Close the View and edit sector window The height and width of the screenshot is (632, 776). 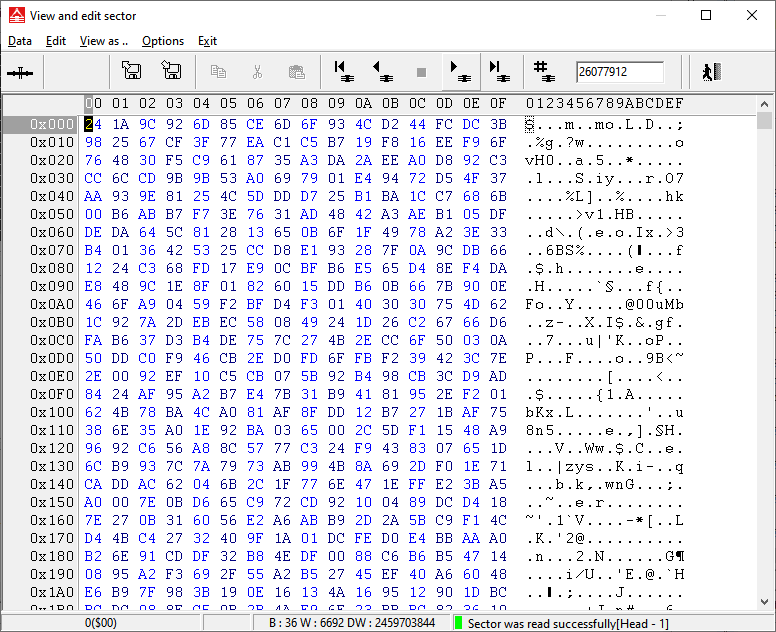click(x=752, y=15)
